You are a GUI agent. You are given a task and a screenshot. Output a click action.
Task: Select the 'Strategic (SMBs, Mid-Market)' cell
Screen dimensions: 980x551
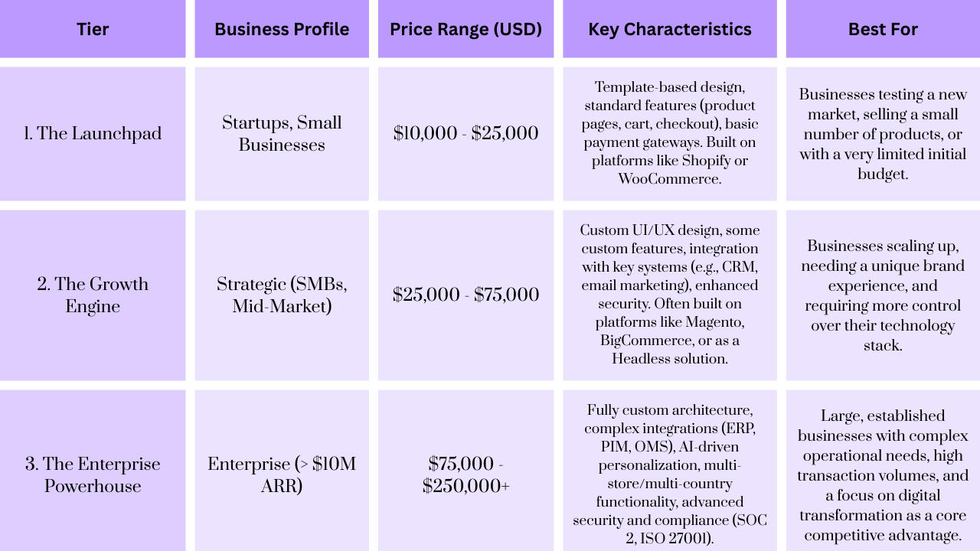[282, 295]
